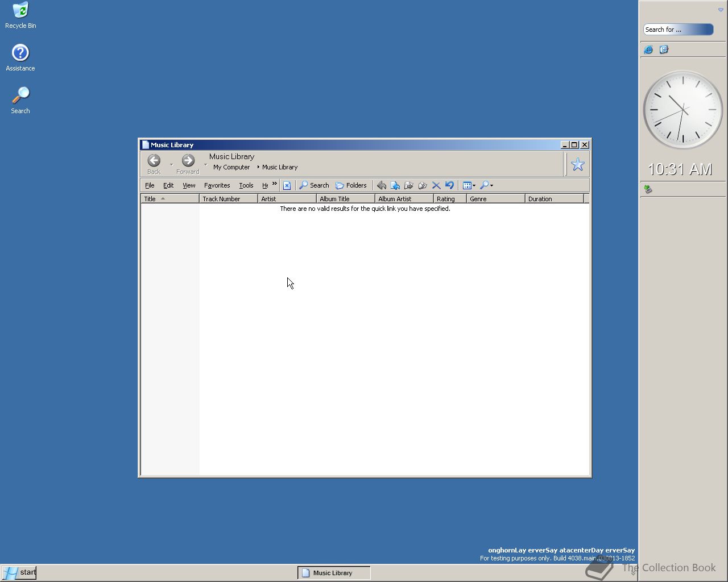Sort by the Genre column header
This screenshot has height=582, width=728.
tap(496, 199)
